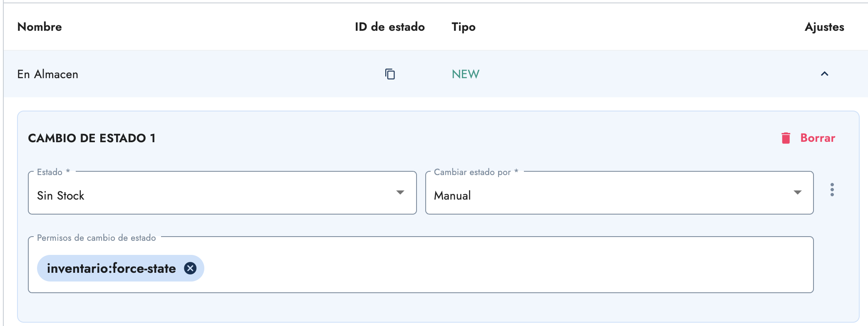The image size is (868, 326).
Task: Click the CAMBIO DE ESTADO 1 heading
Action: point(92,138)
